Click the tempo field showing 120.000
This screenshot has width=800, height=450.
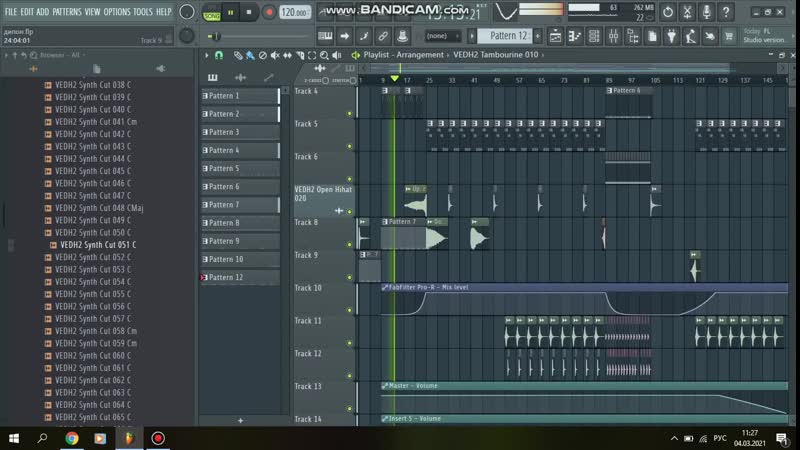click(294, 13)
